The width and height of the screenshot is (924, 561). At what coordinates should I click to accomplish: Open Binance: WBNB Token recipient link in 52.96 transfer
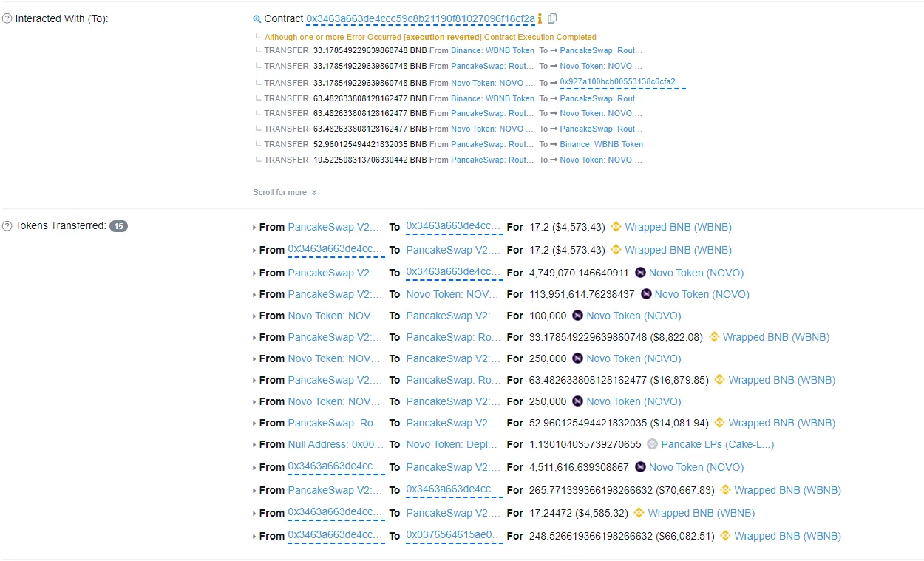pyautogui.click(x=602, y=144)
